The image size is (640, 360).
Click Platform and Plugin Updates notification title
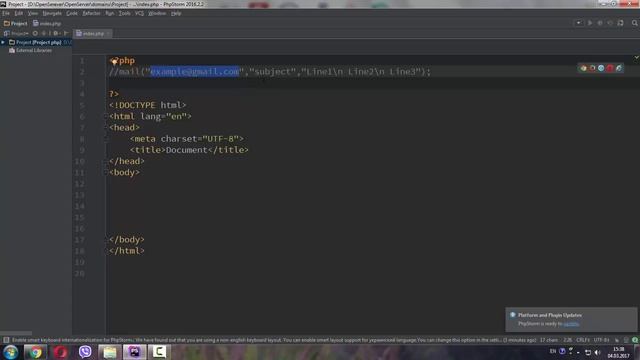[x=550, y=315]
